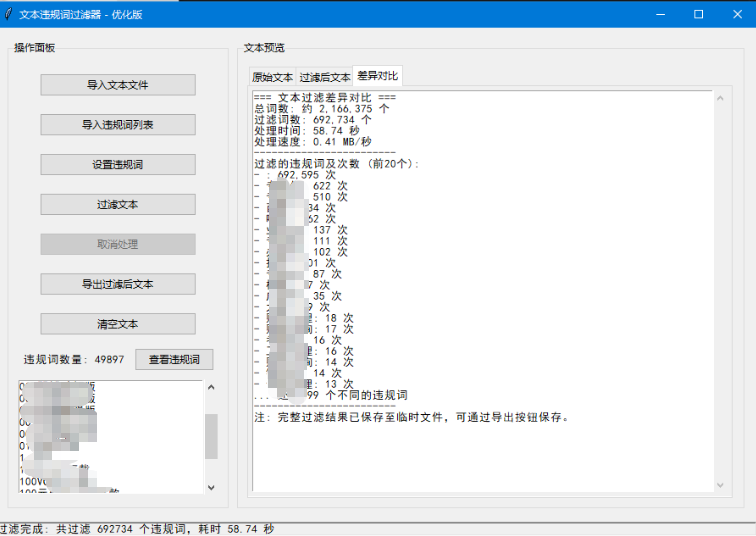Select the 差异对比 tab

[x=377, y=76]
